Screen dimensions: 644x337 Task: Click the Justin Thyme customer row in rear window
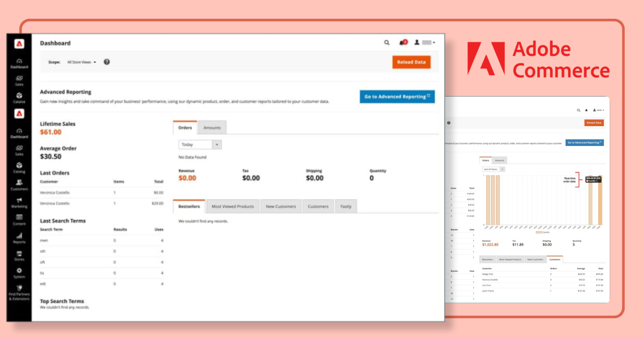(x=543, y=291)
